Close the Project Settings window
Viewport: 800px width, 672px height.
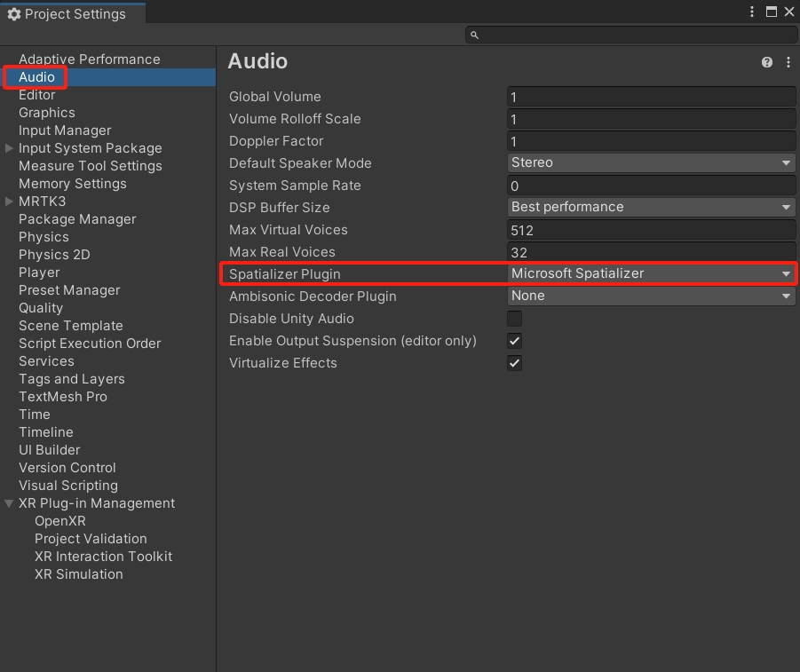point(788,12)
